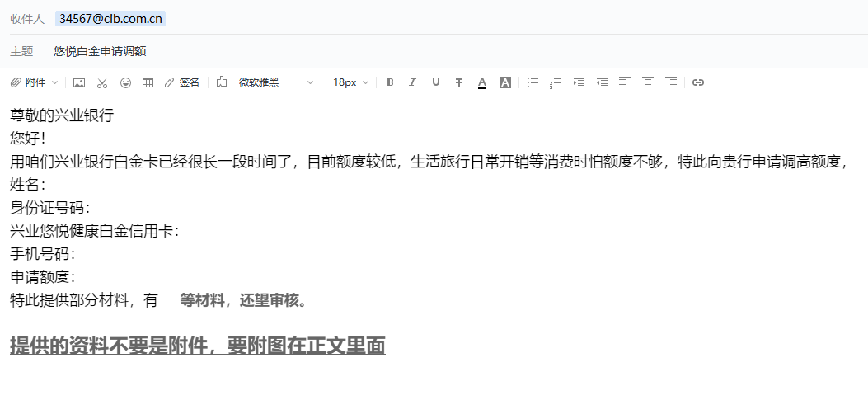
Task: Click the line 尊敬的兴业银行 in body
Action: [62, 115]
